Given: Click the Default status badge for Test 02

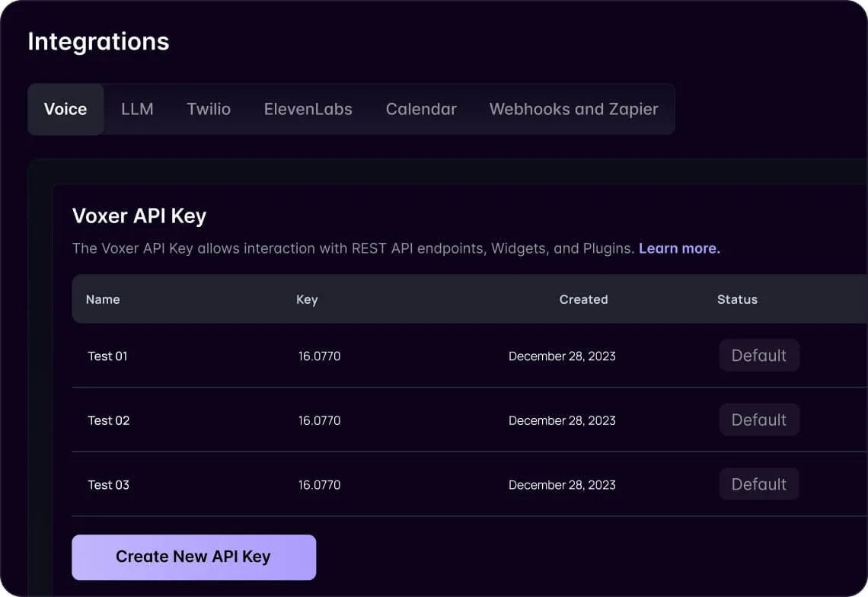Looking at the screenshot, I should tap(759, 420).
